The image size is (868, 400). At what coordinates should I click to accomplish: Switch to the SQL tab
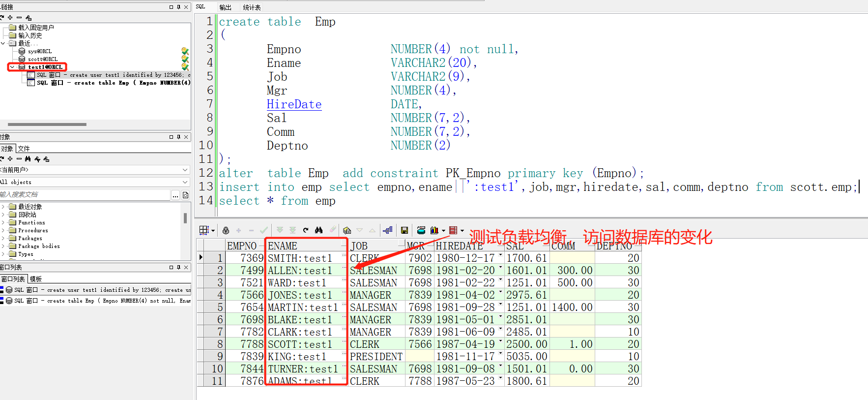(x=201, y=7)
